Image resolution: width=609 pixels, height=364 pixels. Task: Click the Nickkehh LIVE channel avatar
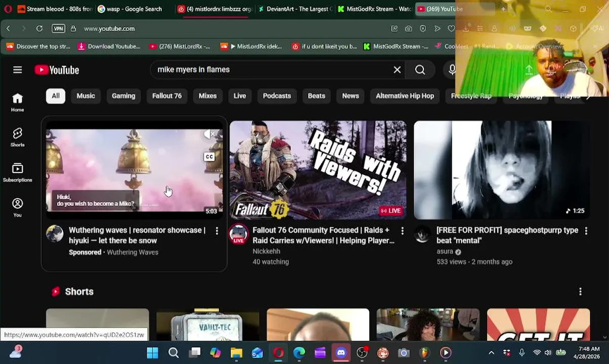[x=238, y=234]
